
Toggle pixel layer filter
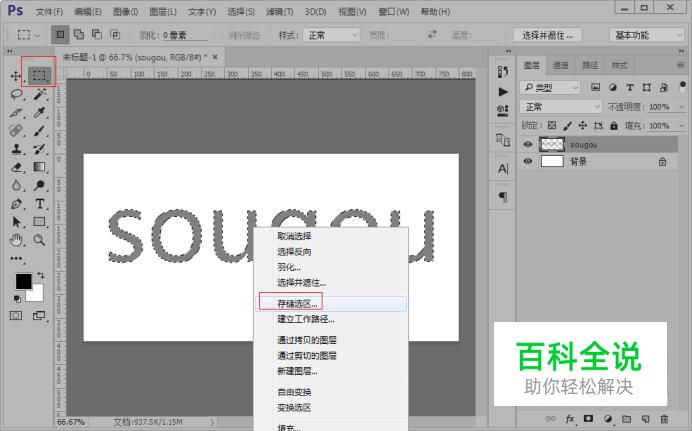[595, 87]
